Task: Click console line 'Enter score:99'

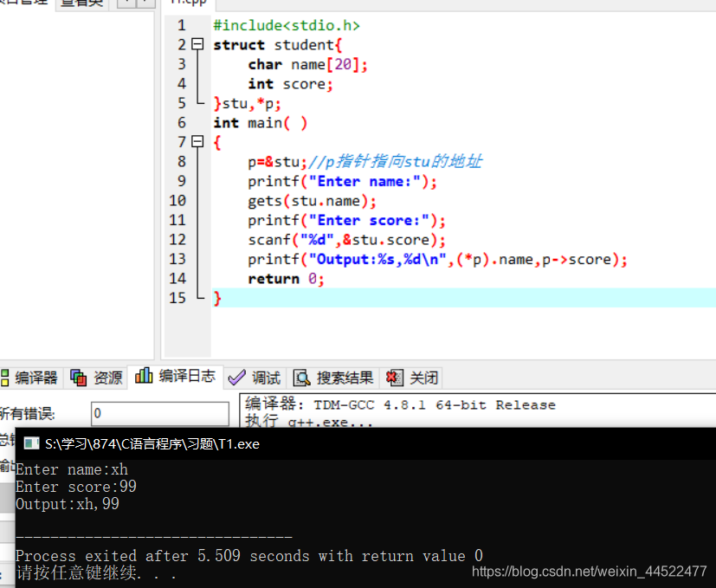Action: point(76,487)
